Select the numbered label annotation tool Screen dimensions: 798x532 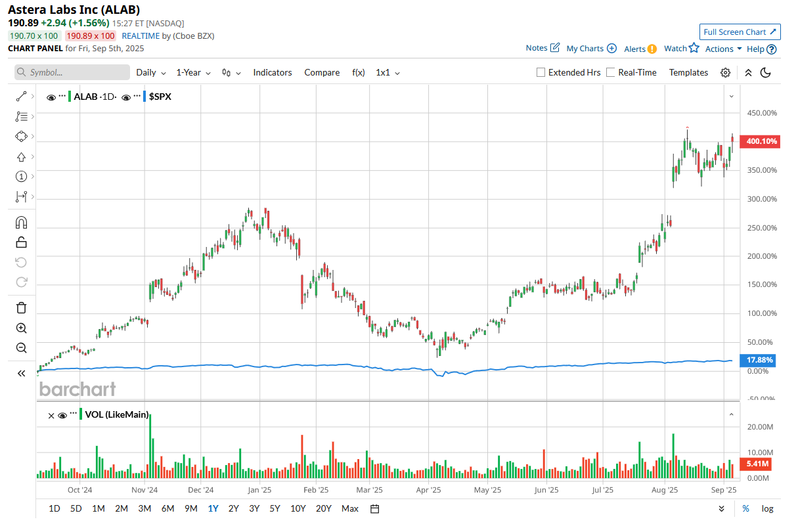point(21,177)
